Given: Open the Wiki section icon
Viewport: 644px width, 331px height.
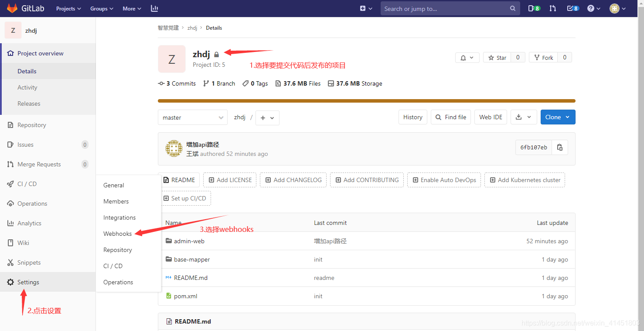Looking at the screenshot, I should coord(10,242).
